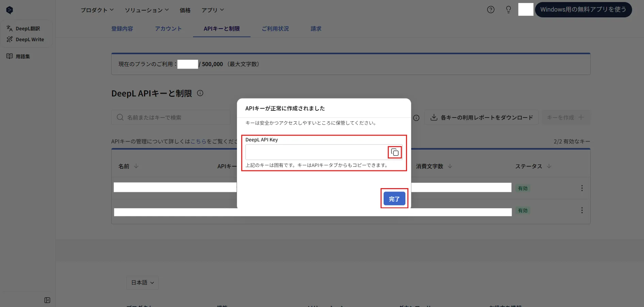Expand the アプリ menu
The width and height of the screenshot is (644, 307).
click(213, 10)
